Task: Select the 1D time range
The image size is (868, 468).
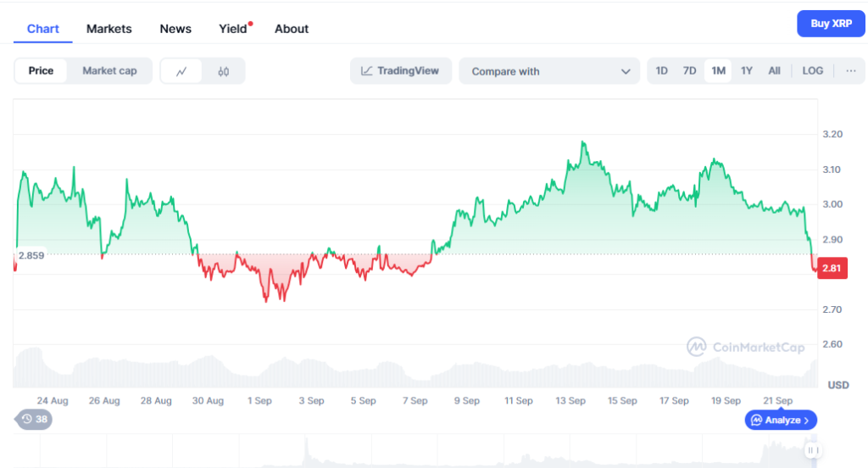Action: [x=662, y=71]
